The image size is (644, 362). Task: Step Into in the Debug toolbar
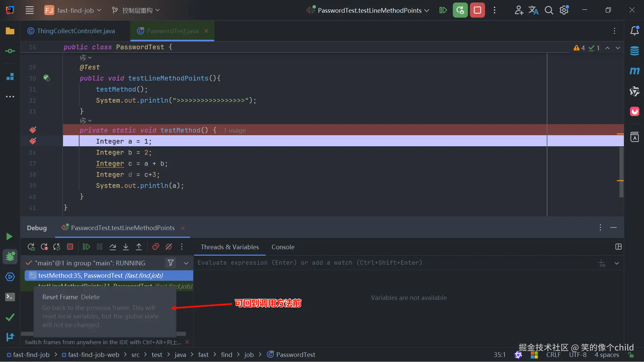click(126, 247)
